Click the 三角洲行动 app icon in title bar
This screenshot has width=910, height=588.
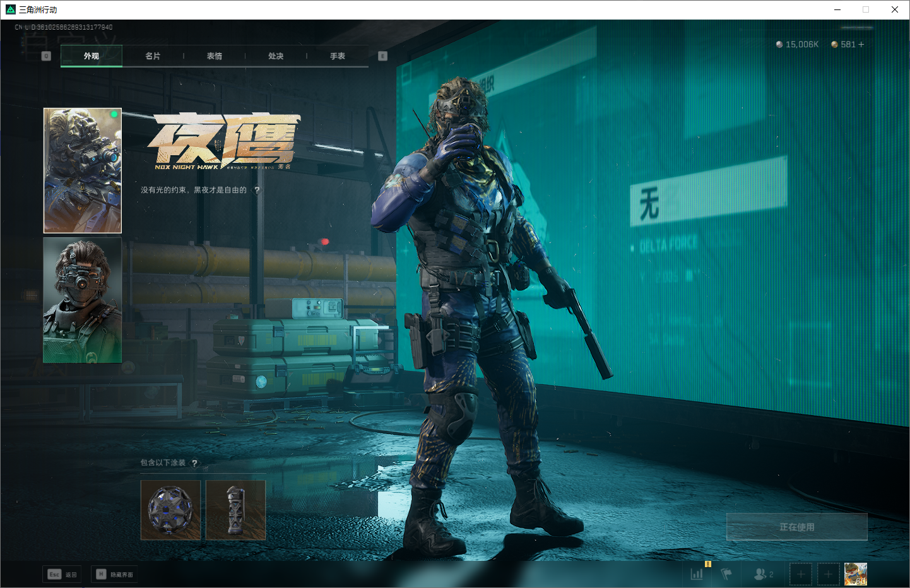(10, 9)
